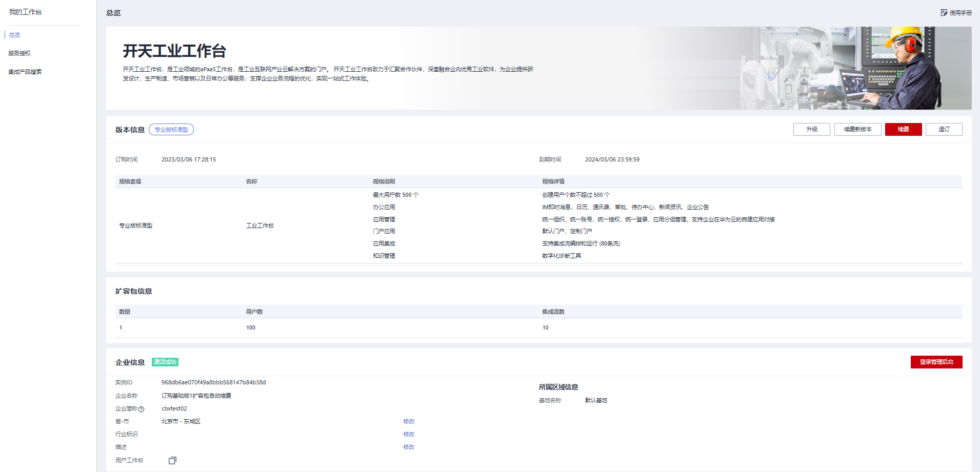Click the 到期时间 value 2024/03/06 23:59:59
The height and width of the screenshot is (472, 980).
(x=612, y=159)
